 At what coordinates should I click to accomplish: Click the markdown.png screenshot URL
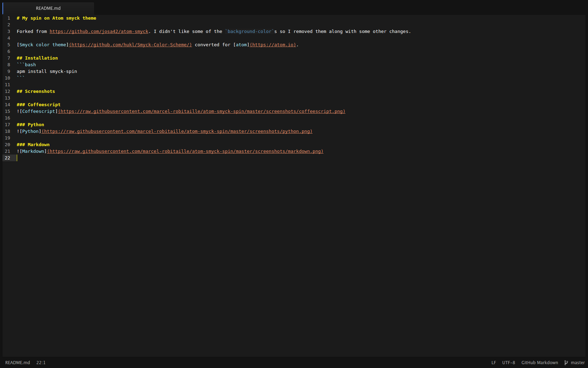[x=185, y=151]
